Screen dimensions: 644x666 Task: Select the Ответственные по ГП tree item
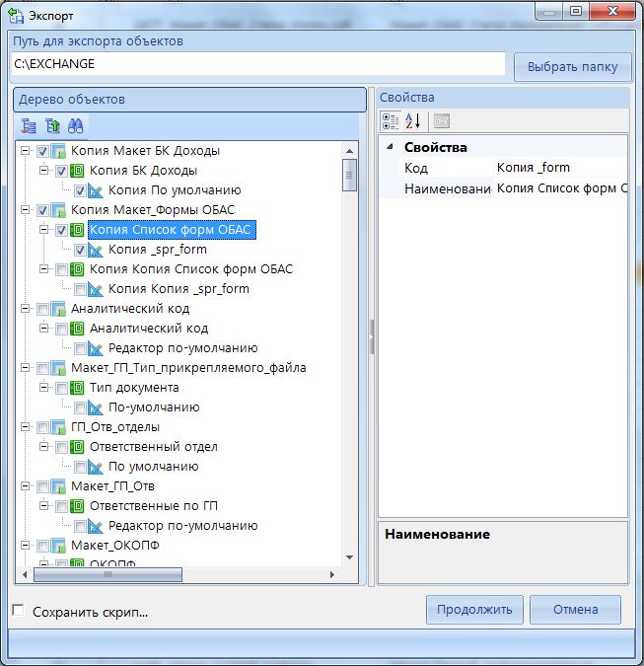pos(153,506)
